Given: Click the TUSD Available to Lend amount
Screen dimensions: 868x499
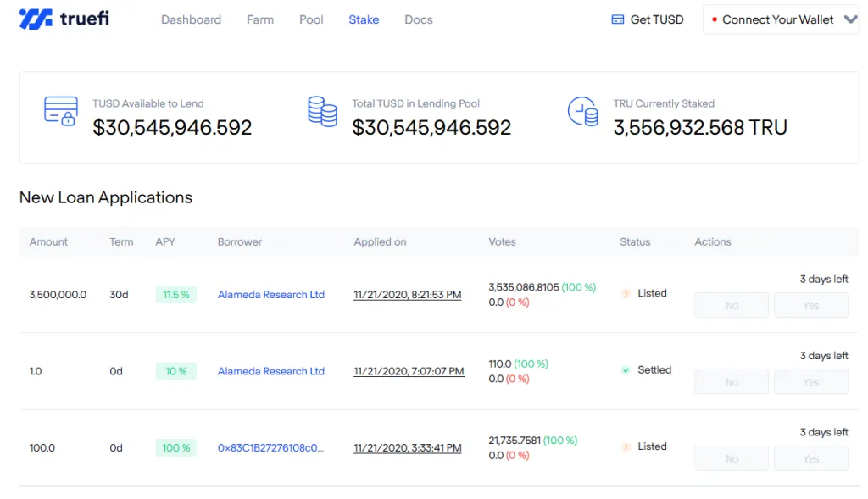Looking at the screenshot, I should tap(172, 128).
